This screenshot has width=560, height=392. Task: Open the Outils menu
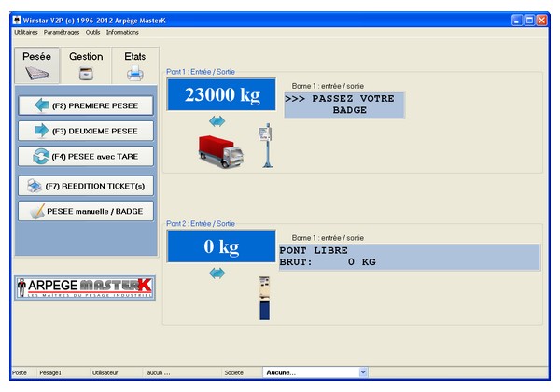click(x=92, y=32)
